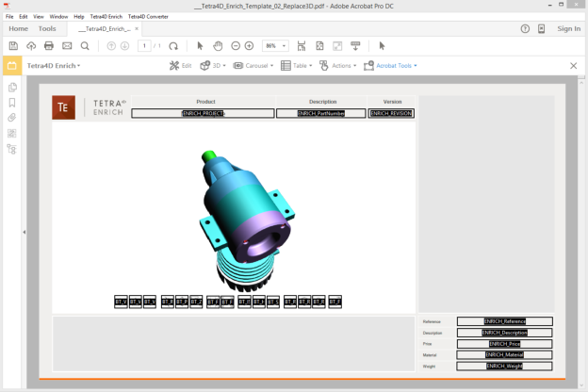Click the notifications icon beside Sign In

click(x=541, y=29)
